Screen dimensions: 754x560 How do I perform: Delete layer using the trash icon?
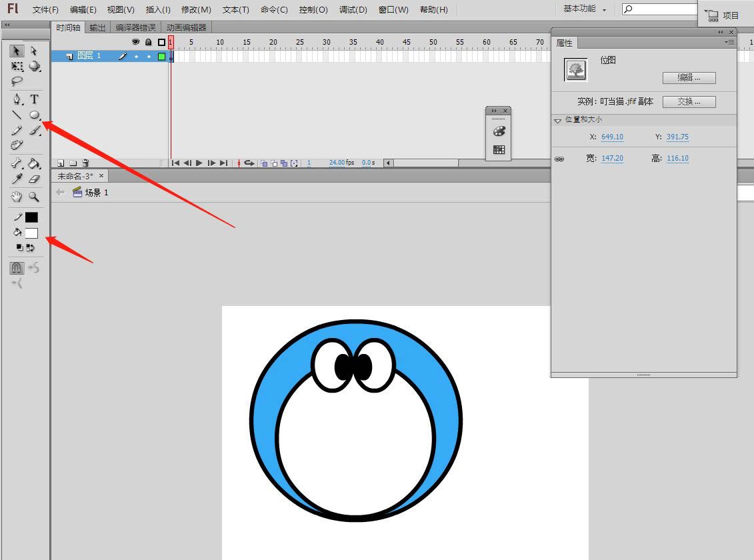(x=85, y=163)
